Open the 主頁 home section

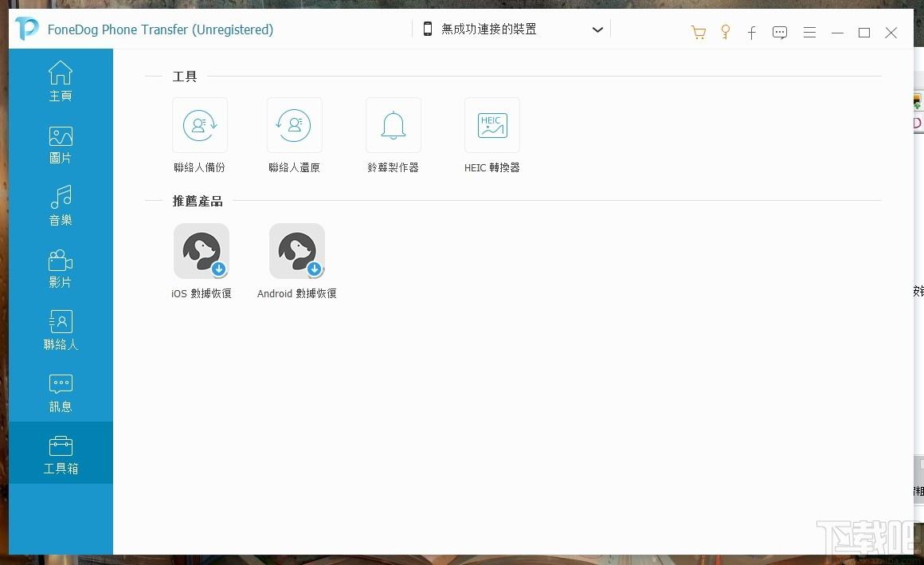pyautogui.click(x=60, y=81)
